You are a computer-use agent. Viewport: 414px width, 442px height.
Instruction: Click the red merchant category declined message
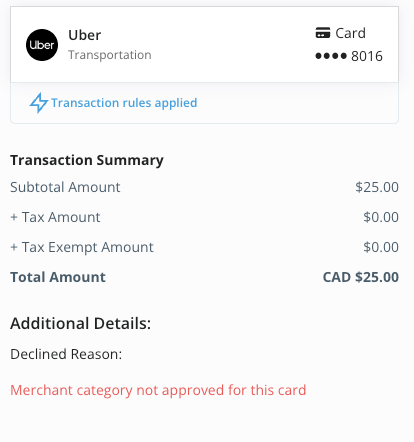(x=158, y=390)
